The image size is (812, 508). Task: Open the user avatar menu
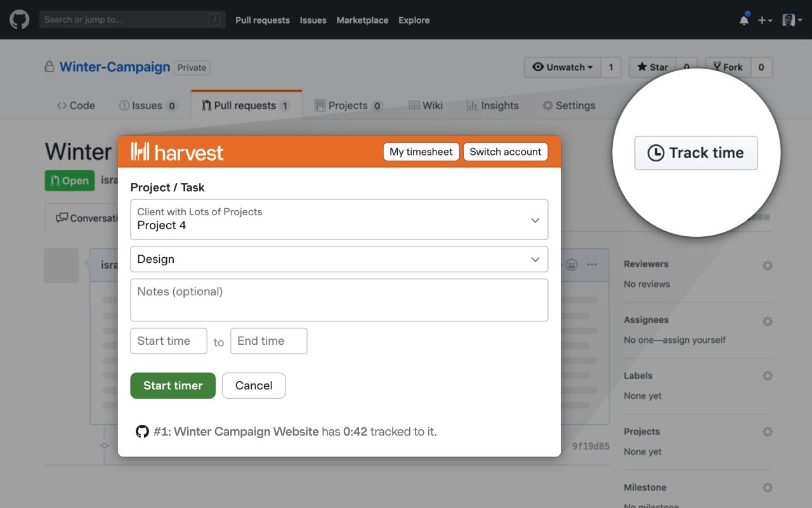point(792,20)
